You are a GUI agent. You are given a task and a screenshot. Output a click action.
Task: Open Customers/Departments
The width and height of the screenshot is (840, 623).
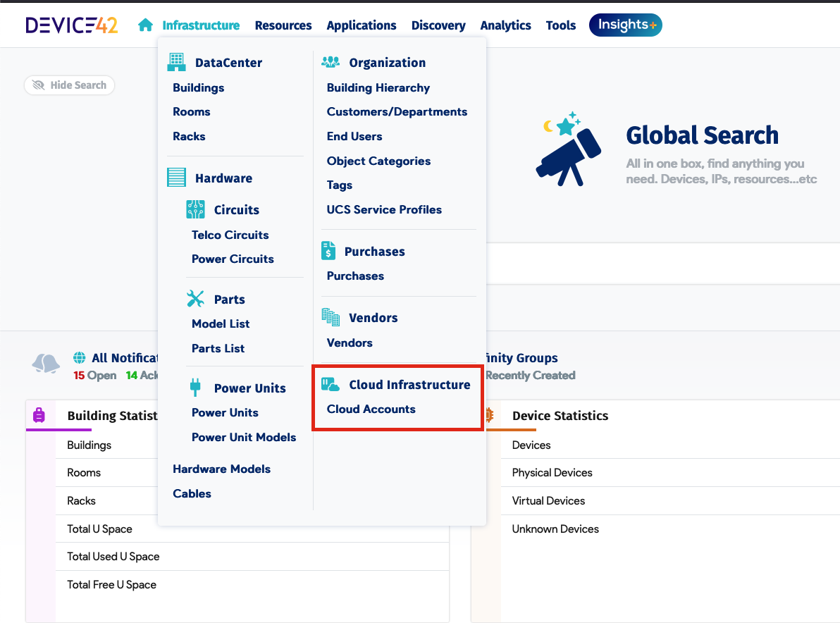[x=397, y=112]
